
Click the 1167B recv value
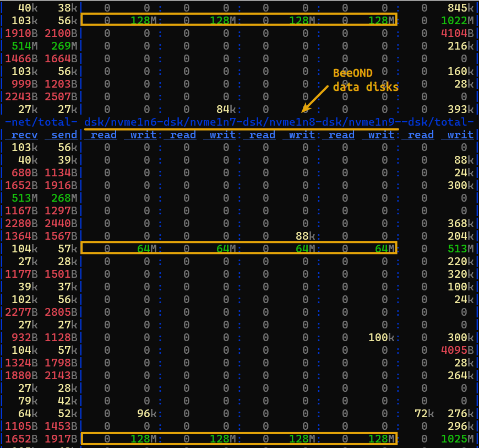[x=21, y=210]
